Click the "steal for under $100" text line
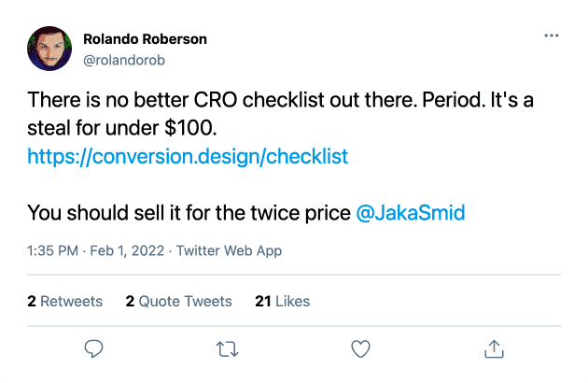 click(122, 128)
